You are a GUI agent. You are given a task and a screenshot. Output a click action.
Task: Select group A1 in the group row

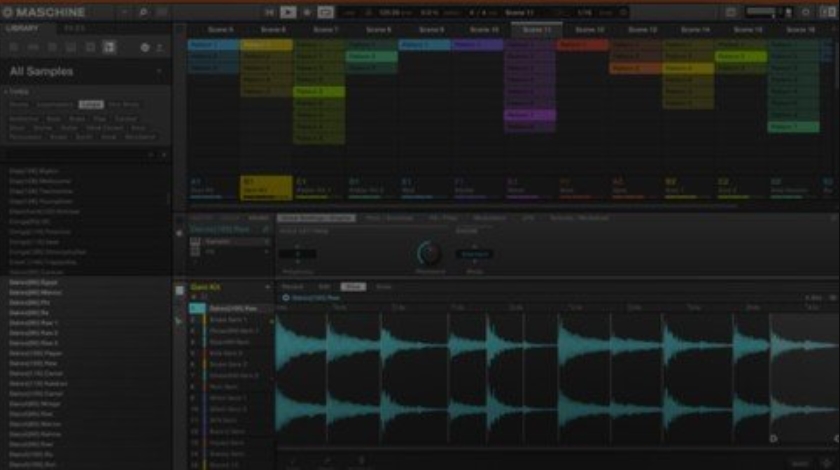tap(213, 188)
